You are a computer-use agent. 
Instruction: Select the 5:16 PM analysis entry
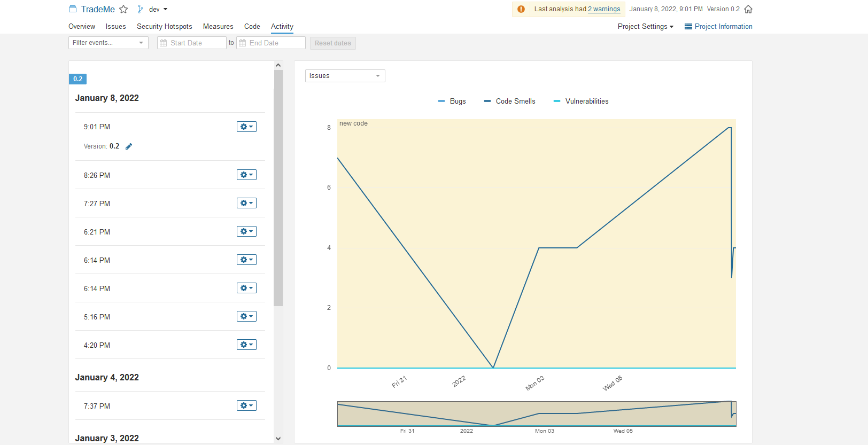(x=170, y=317)
